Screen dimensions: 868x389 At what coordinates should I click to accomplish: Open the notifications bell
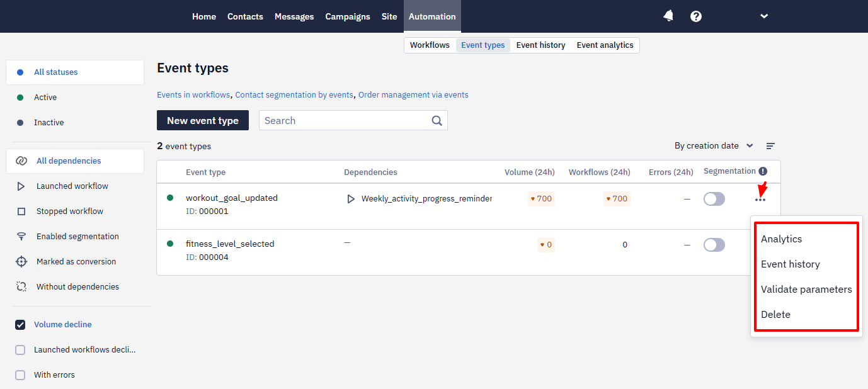668,16
